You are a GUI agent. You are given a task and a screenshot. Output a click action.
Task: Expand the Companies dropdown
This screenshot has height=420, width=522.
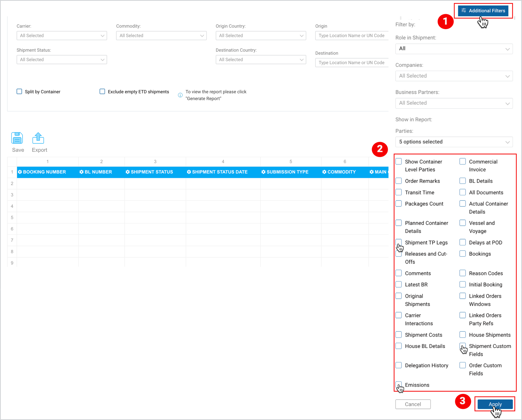coord(454,76)
